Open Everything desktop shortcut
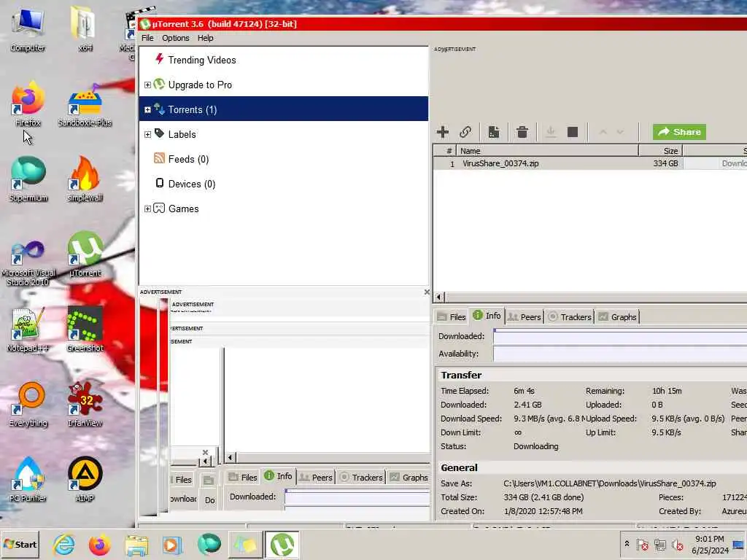 pos(28,405)
